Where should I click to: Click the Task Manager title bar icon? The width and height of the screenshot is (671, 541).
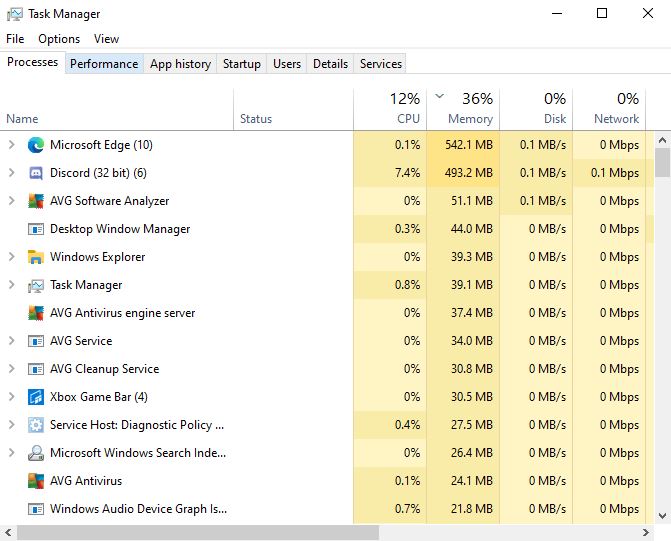[15, 14]
